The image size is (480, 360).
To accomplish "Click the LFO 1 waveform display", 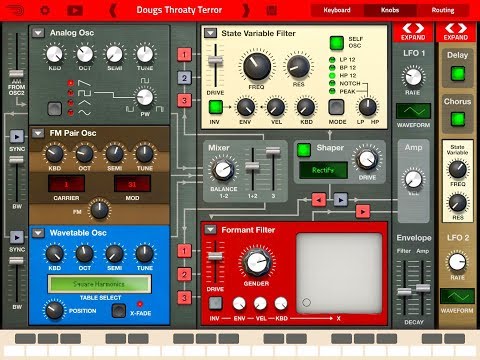I will (x=413, y=111).
